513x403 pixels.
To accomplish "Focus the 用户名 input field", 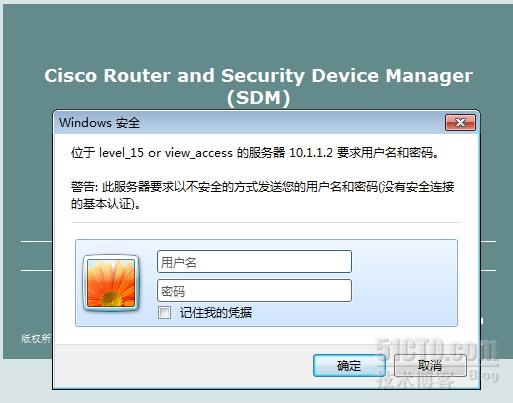I will (254, 262).
